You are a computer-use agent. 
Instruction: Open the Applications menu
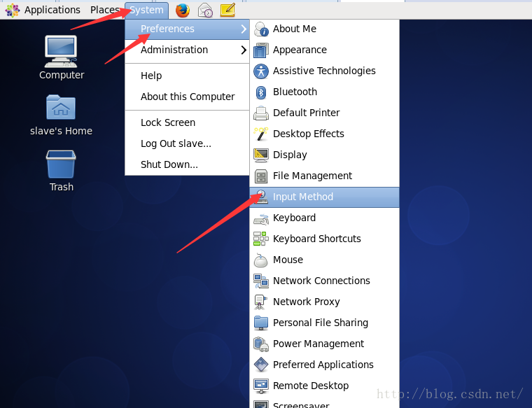pyautogui.click(x=52, y=10)
